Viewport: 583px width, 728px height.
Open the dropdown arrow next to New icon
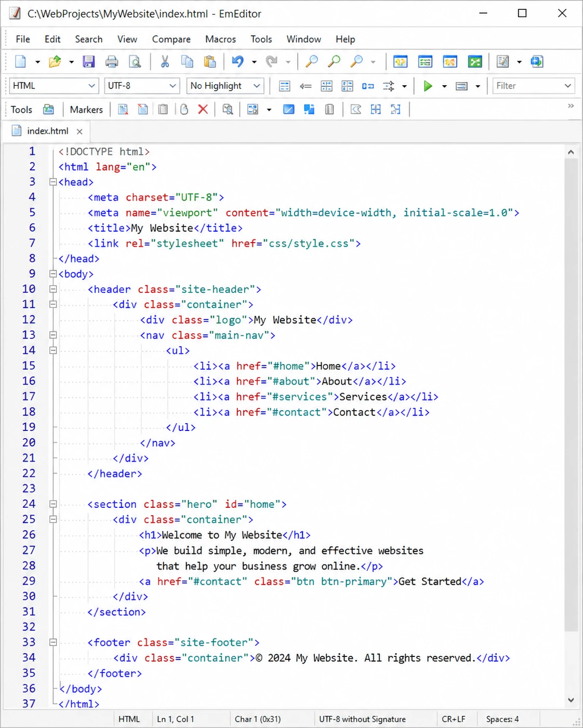coord(37,62)
